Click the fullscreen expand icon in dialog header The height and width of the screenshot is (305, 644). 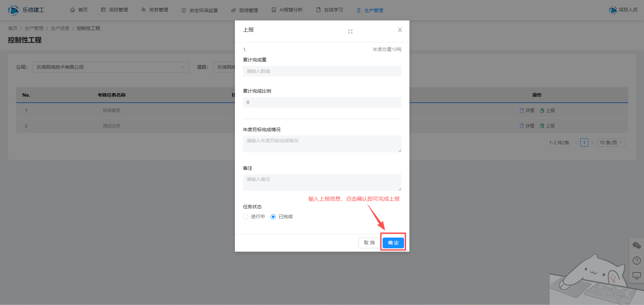pos(350,32)
